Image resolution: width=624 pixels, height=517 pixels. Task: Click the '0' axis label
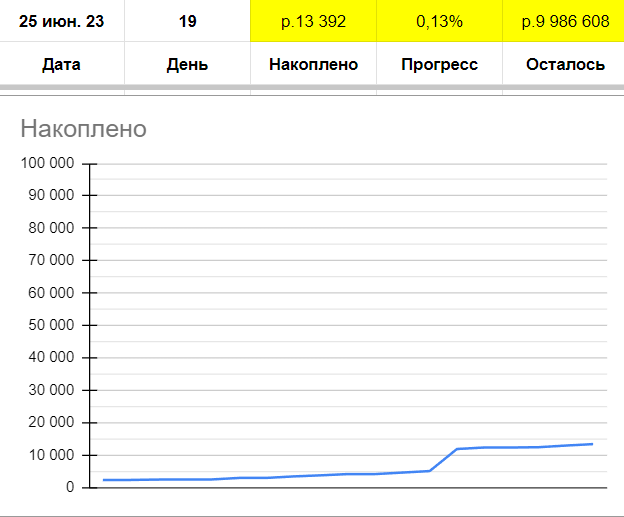point(70,487)
